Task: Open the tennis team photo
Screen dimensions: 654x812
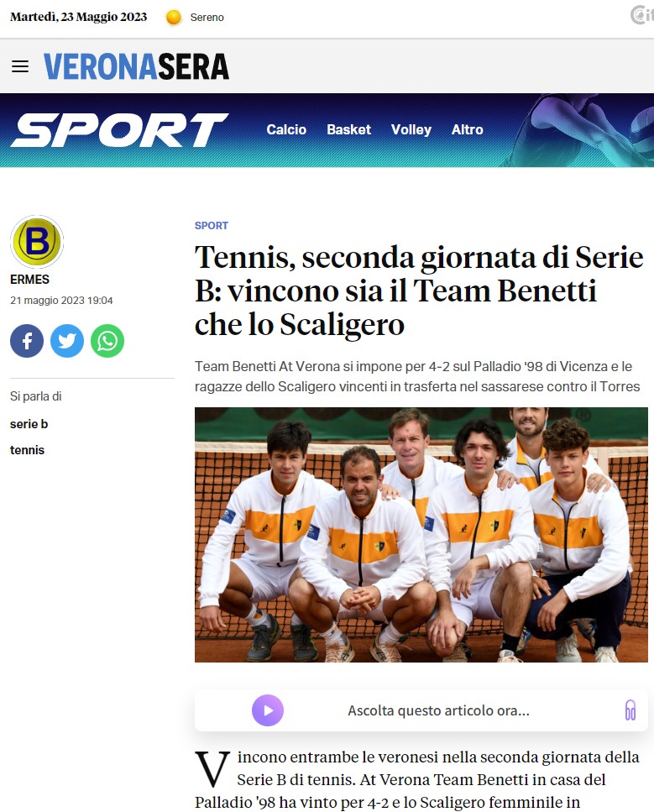Action: (x=421, y=534)
